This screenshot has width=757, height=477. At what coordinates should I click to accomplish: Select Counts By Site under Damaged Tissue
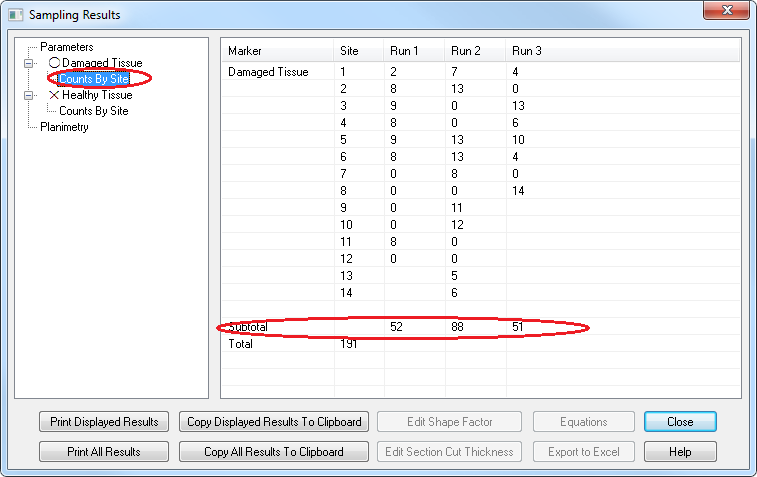click(93, 79)
